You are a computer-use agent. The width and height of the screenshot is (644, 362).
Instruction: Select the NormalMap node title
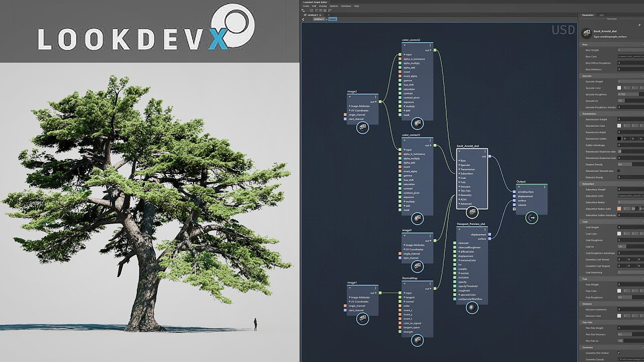[410, 278]
